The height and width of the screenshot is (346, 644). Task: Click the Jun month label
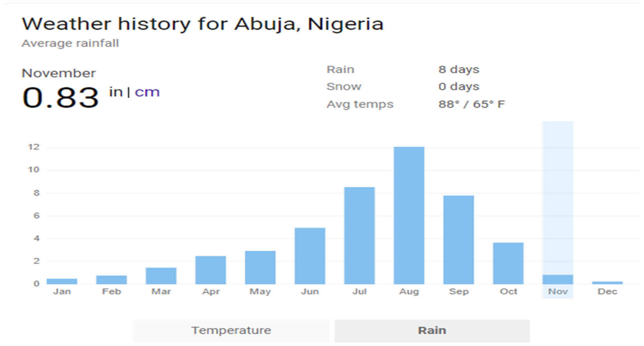tap(310, 292)
